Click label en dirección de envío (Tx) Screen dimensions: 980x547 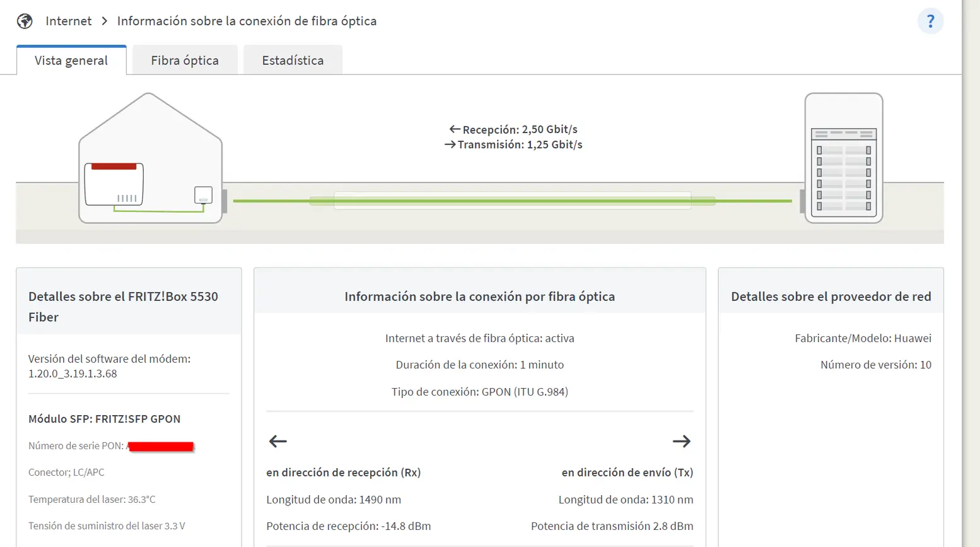(x=627, y=473)
